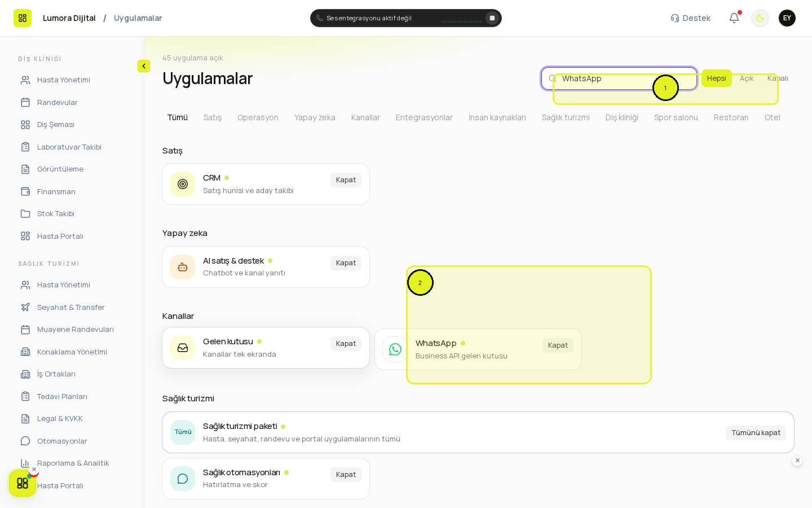
Task: Switch to the Kanallar tab
Action: pyautogui.click(x=365, y=117)
